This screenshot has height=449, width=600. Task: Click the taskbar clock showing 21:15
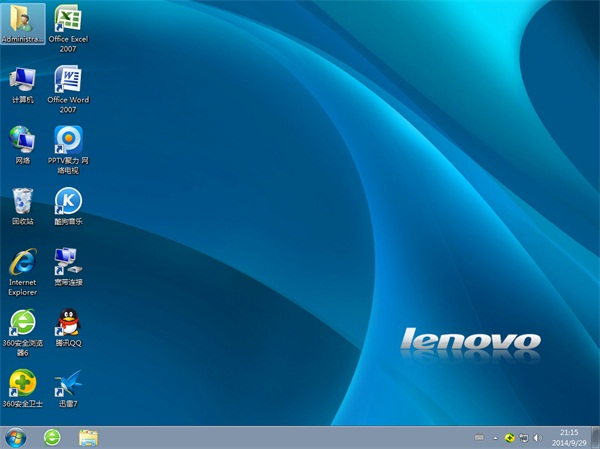point(568,437)
